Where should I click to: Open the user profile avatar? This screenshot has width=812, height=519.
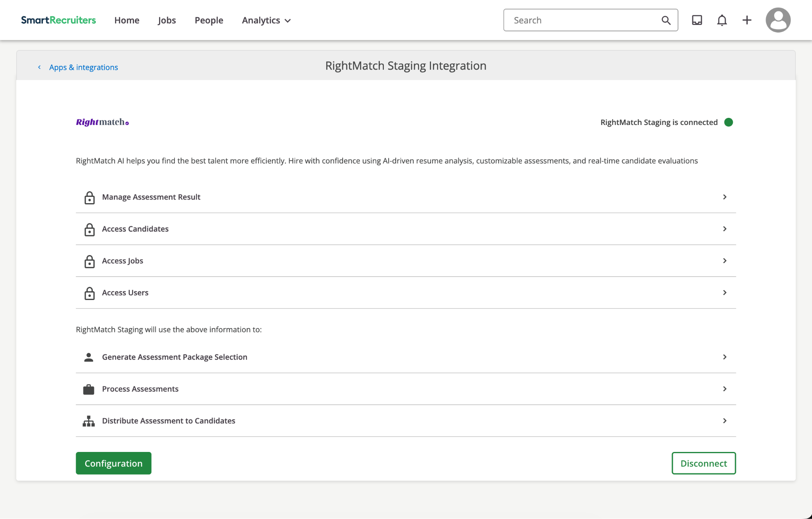(778, 20)
